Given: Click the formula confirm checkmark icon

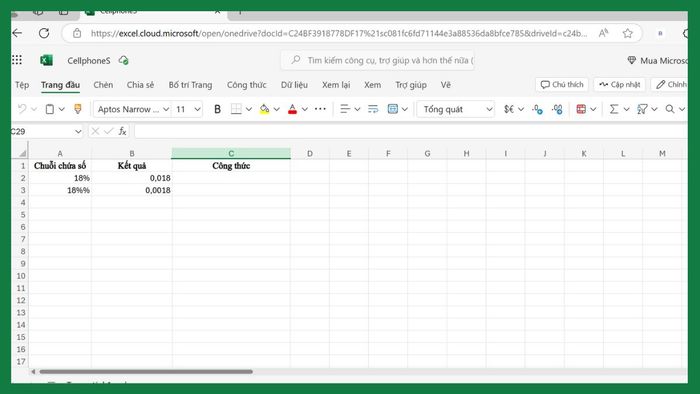Looking at the screenshot, I should click(108, 131).
